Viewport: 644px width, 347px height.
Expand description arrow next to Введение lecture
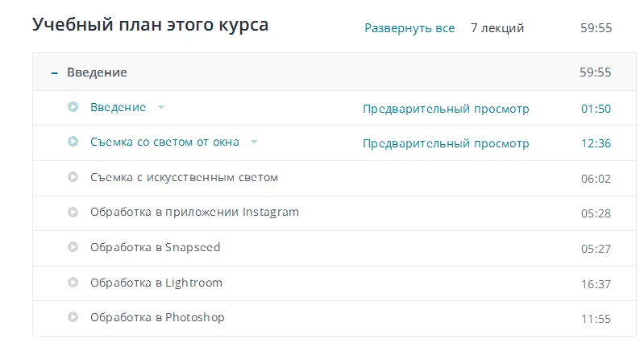click(161, 107)
